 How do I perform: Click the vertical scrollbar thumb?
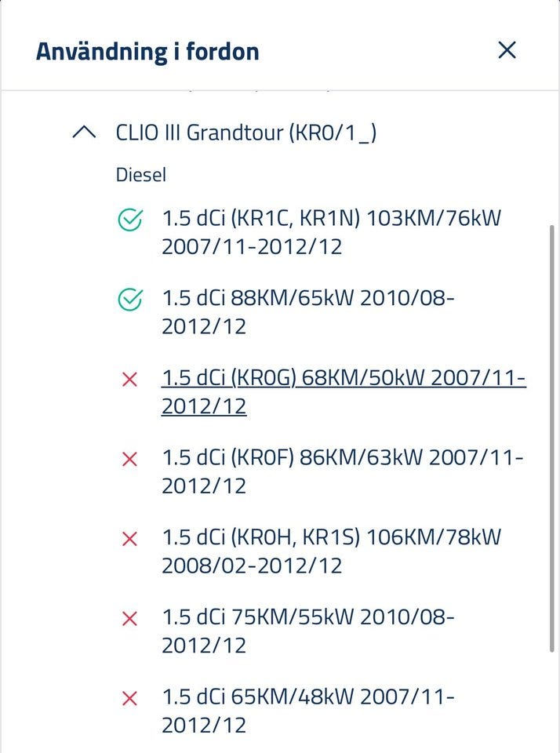[x=552, y=439]
